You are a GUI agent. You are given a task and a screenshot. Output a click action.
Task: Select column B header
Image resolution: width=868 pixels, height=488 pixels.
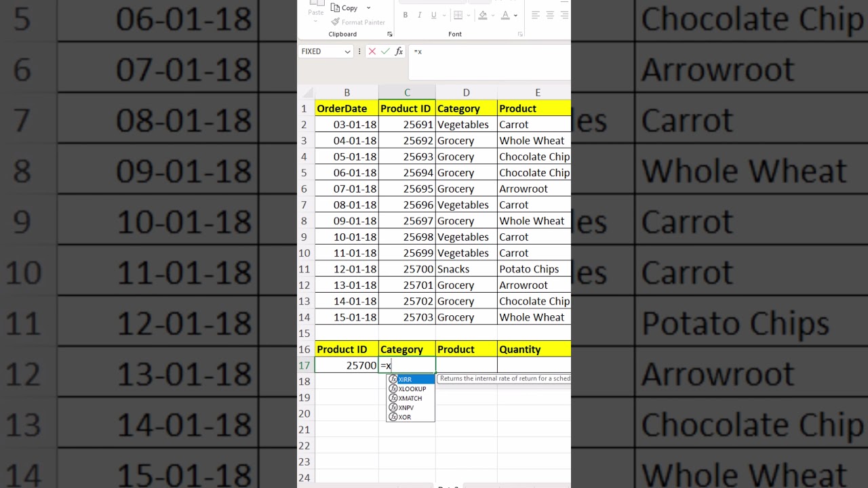coord(347,92)
